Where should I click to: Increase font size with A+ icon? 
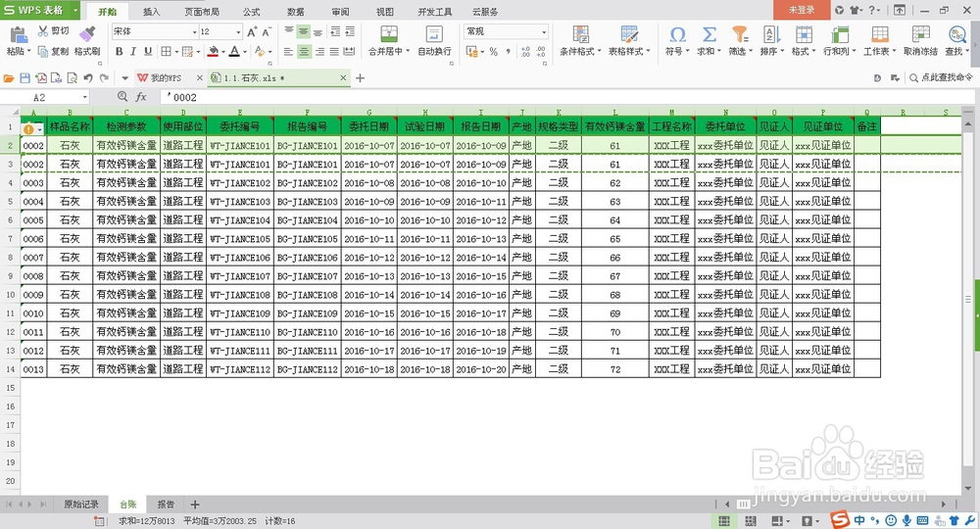(x=252, y=32)
